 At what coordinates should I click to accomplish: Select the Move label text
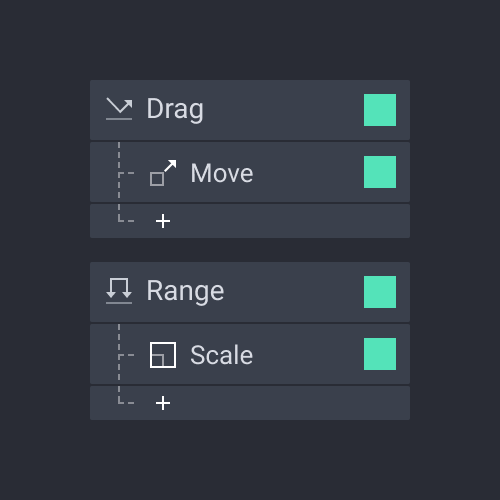pos(222,173)
